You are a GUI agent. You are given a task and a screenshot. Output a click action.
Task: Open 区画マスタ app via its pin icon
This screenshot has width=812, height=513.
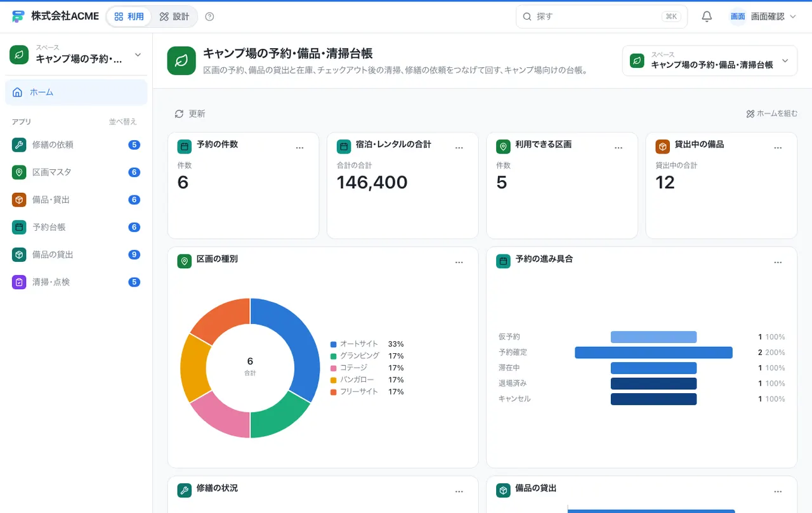click(19, 172)
